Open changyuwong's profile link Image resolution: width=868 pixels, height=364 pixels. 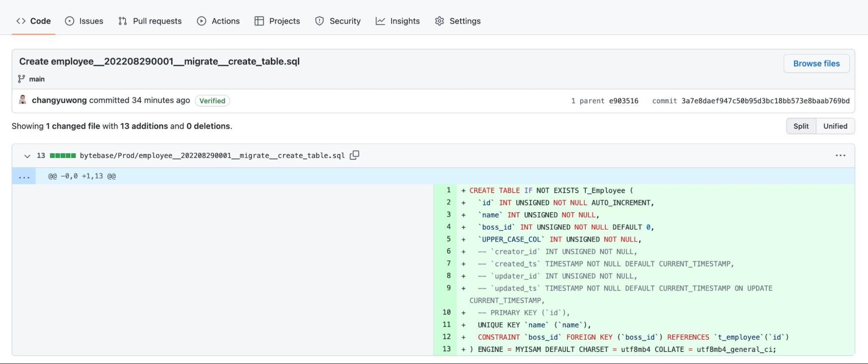pyautogui.click(x=59, y=100)
